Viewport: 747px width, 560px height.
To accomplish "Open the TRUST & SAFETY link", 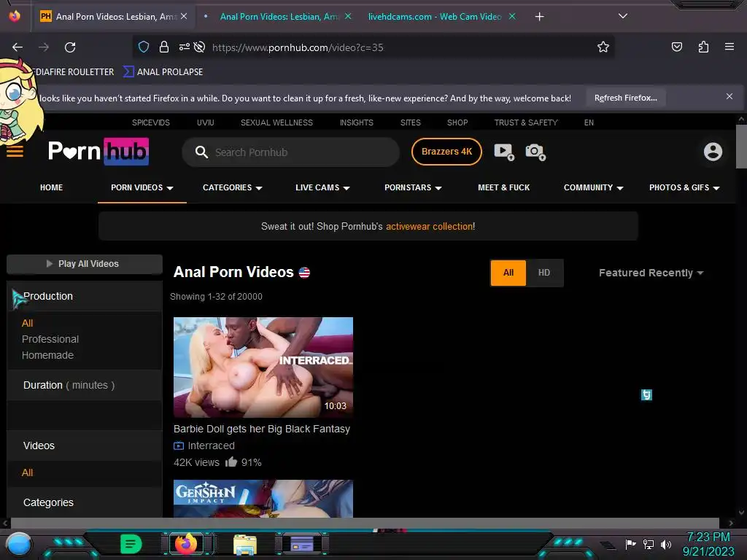I will [x=526, y=122].
